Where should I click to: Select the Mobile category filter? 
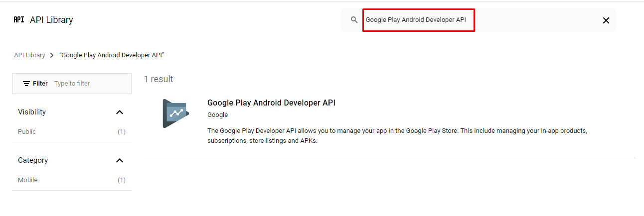click(x=28, y=180)
